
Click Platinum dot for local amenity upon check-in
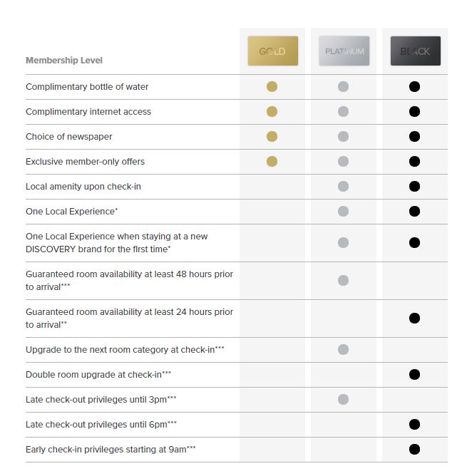343,187
